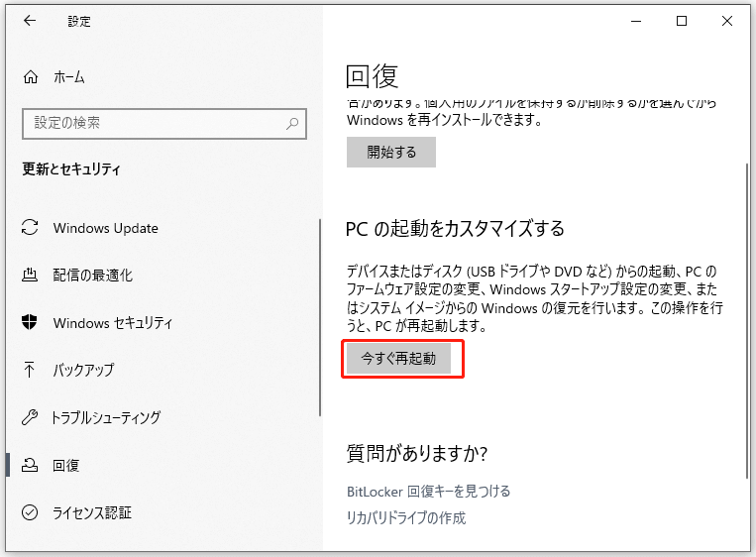
Task: Click the 今すぐ再起動 button
Action: coord(398,359)
